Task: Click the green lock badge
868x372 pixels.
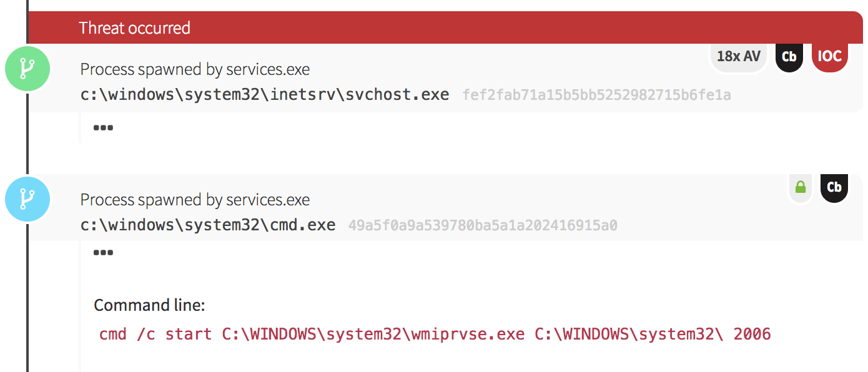Action: coord(801,187)
